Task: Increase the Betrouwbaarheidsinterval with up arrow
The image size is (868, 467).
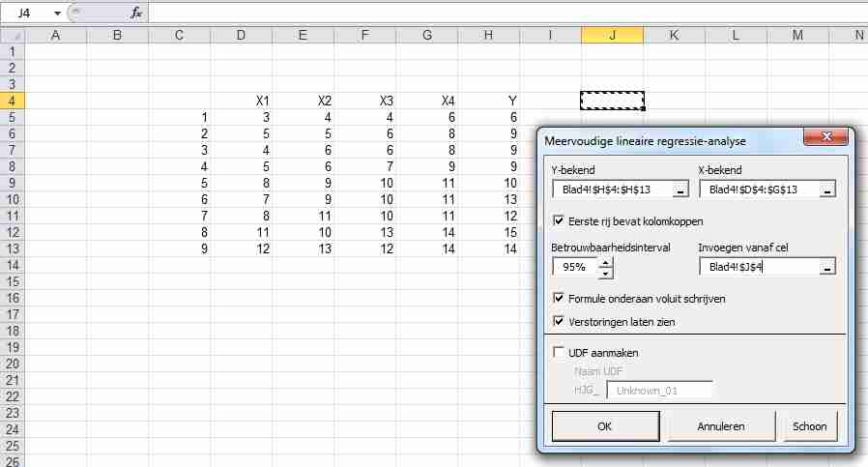Action: coord(606,263)
